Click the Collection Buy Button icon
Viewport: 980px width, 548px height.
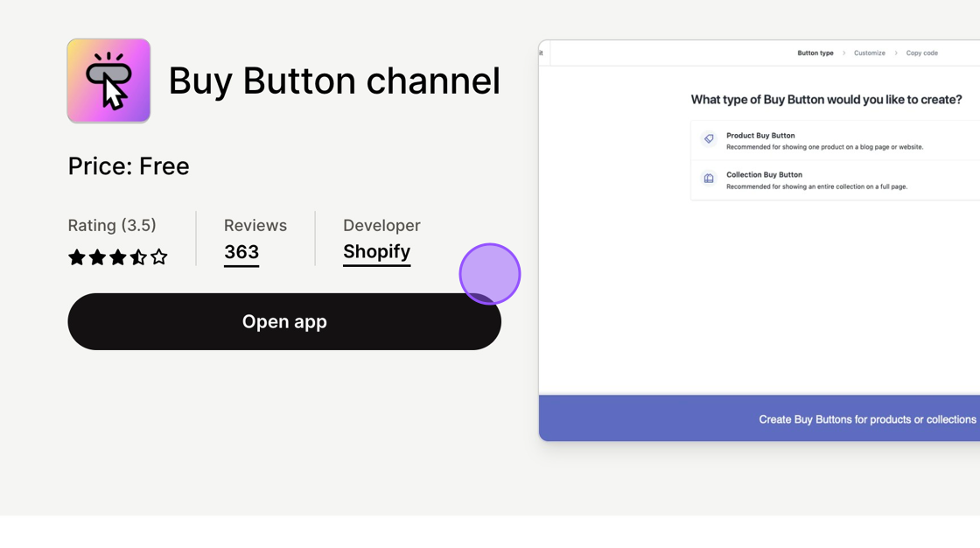(709, 179)
